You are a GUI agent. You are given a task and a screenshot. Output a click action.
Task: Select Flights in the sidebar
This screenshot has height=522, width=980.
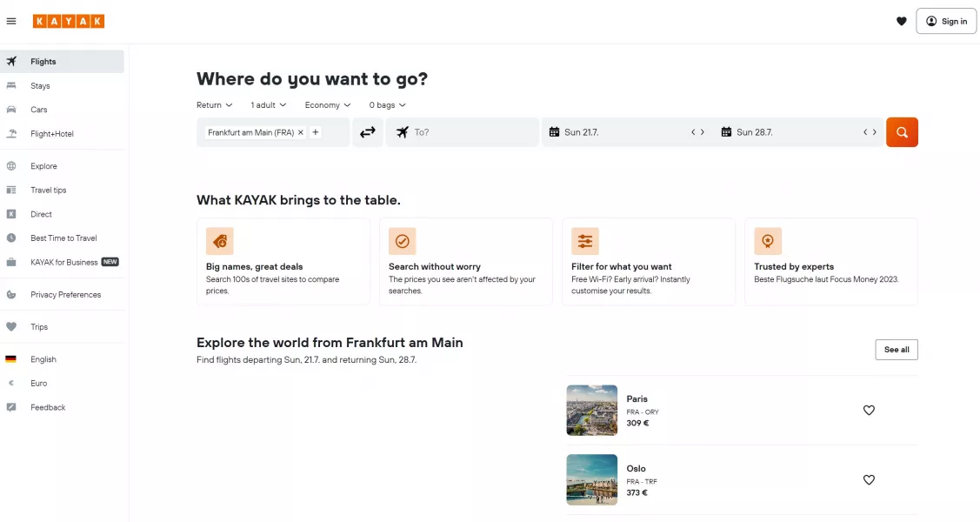click(62, 61)
